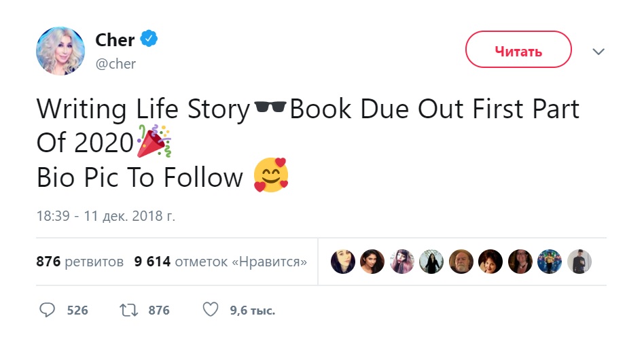Image resolution: width=644 pixels, height=337 pixels.
Task: Click the retweet arrows icon
Action: click(128, 311)
